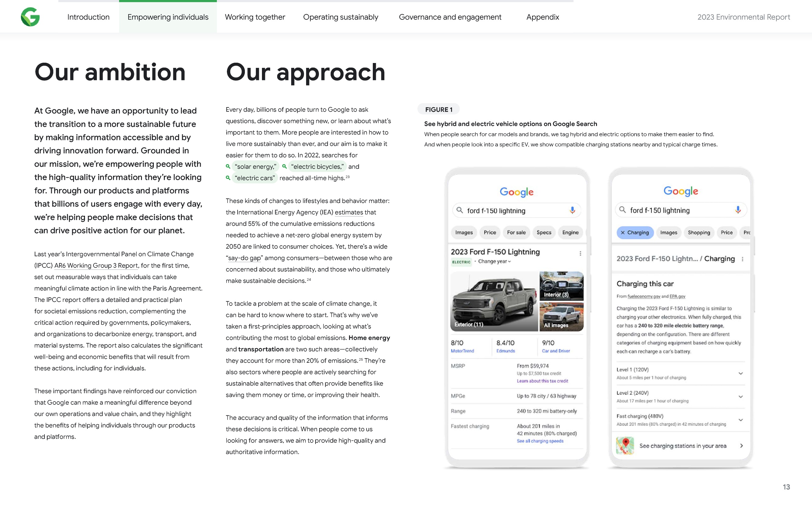The image size is (812, 507).
Task: Click the "From $59,974" MSRP value
Action: [x=532, y=366]
